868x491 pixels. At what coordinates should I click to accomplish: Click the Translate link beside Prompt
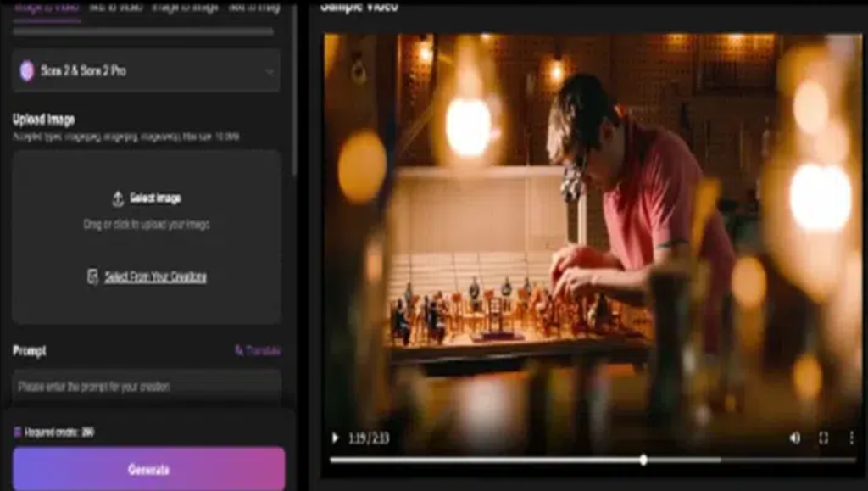258,350
